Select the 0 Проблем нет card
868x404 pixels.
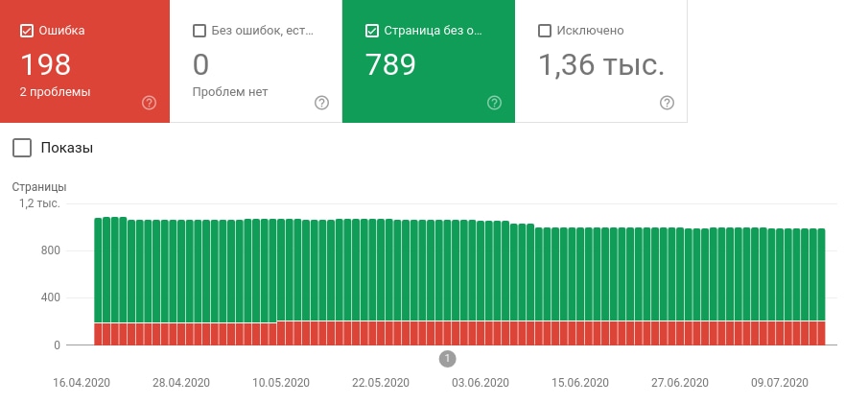[x=256, y=61]
